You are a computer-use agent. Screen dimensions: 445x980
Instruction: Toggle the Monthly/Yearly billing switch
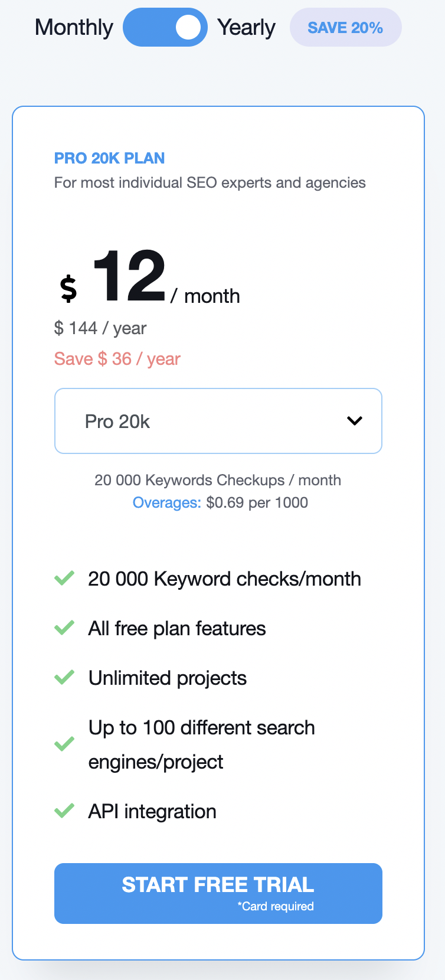pyautogui.click(x=165, y=27)
